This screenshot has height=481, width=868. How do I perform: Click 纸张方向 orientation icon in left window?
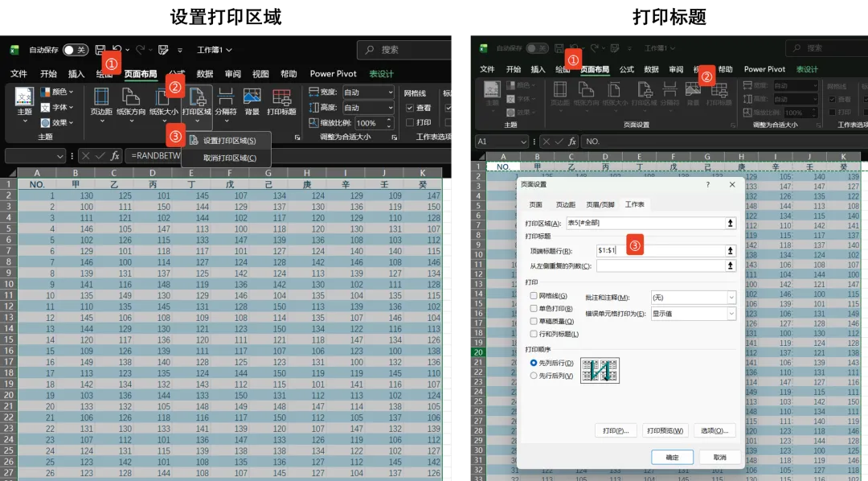pyautogui.click(x=131, y=97)
